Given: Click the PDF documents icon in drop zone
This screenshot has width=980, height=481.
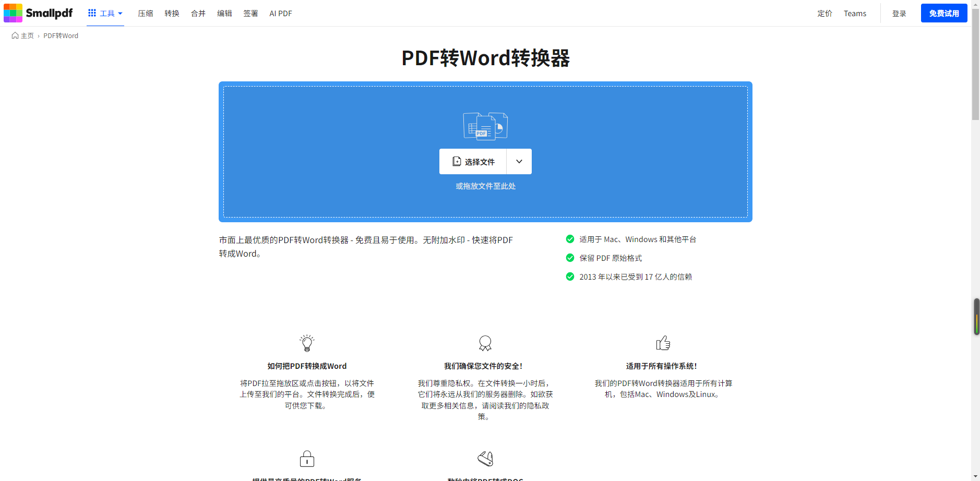Looking at the screenshot, I should tap(485, 126).
